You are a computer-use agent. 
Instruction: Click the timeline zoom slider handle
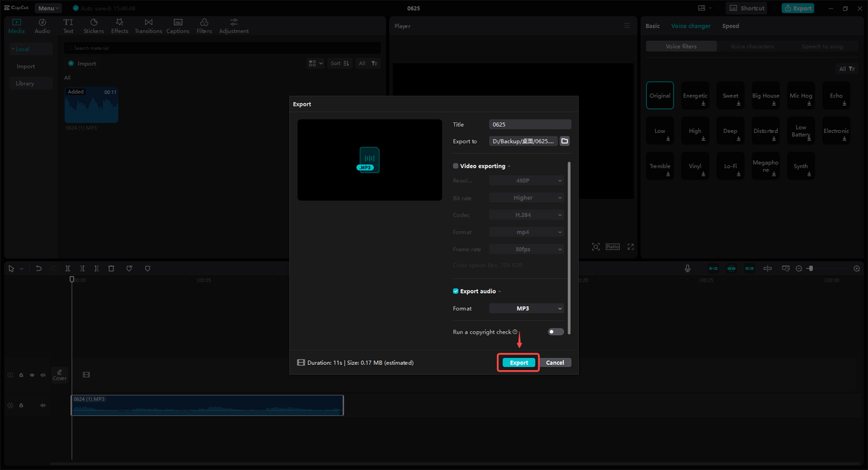click(810, 269)
